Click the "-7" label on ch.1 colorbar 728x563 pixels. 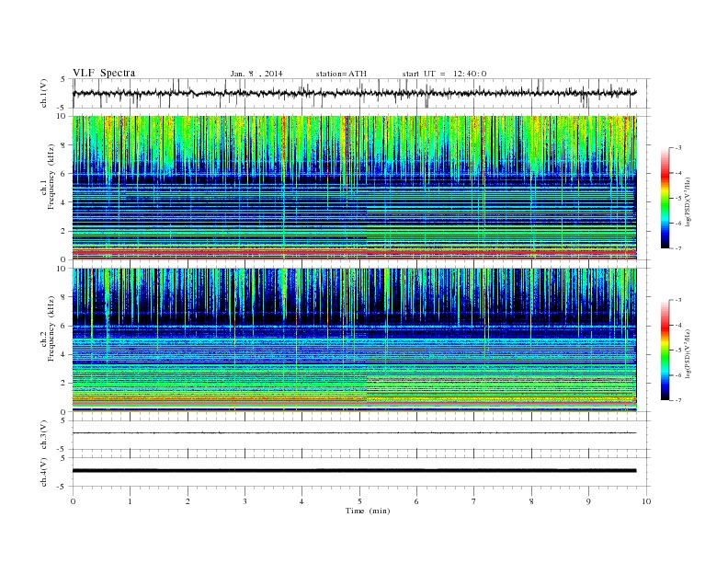(678, 248)
